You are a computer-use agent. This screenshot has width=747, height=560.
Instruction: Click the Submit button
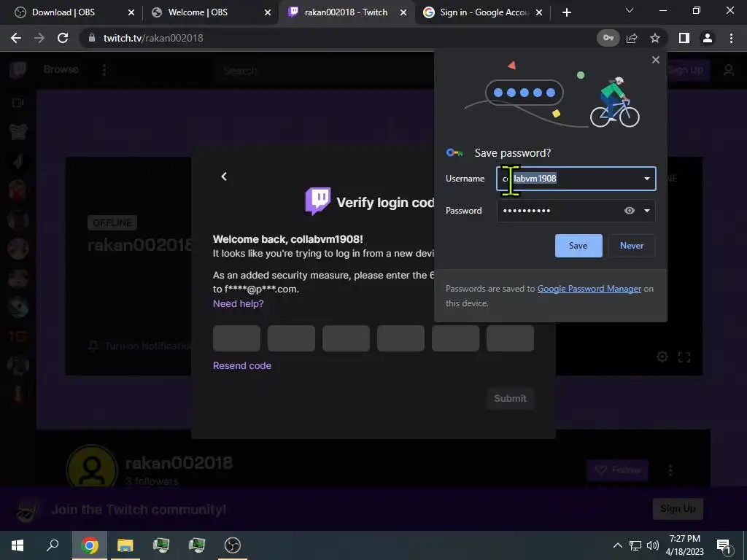coord(510,399)
